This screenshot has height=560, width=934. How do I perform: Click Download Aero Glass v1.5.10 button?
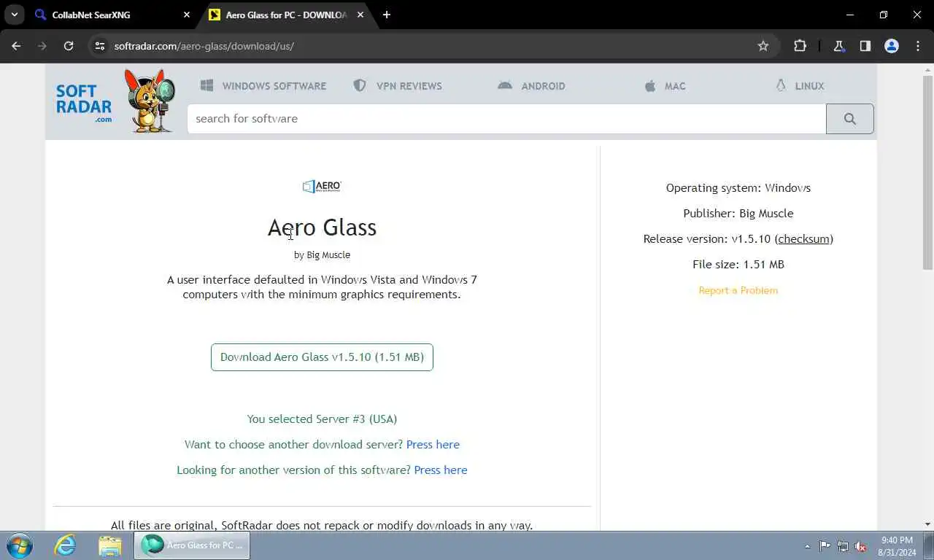pos(322,357)
